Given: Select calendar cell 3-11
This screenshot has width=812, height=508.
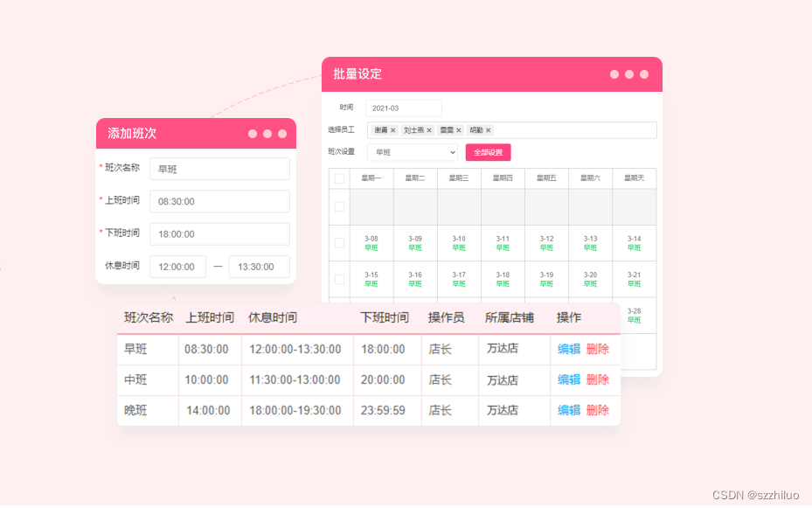Looking at the screenshot, I should click(x=503, y=243).
